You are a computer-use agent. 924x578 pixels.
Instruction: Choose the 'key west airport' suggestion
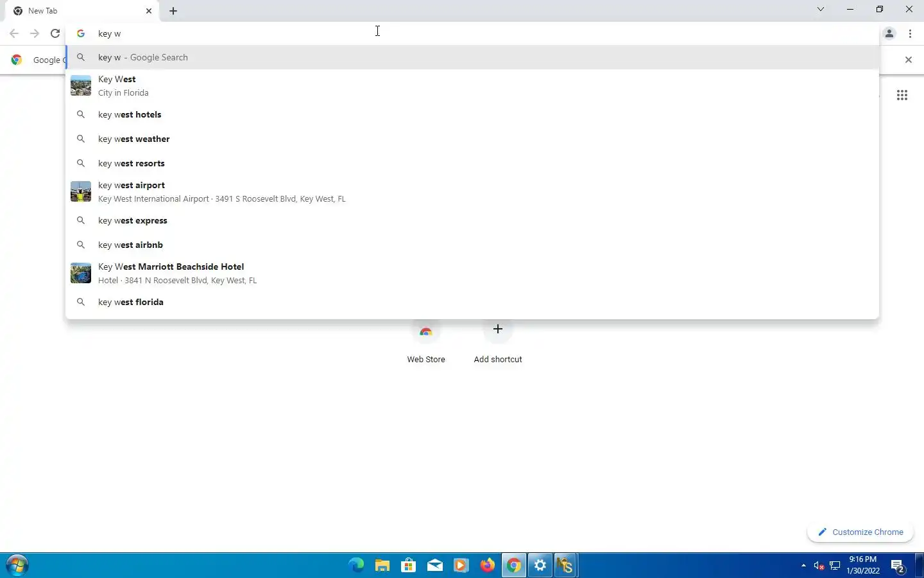coord(472,191)
